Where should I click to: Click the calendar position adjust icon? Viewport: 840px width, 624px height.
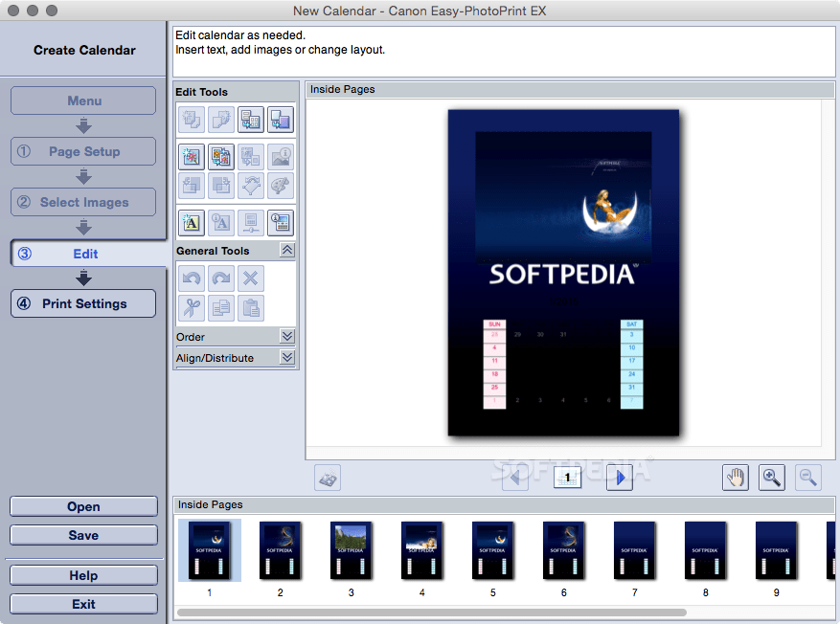tap(251, 223)
